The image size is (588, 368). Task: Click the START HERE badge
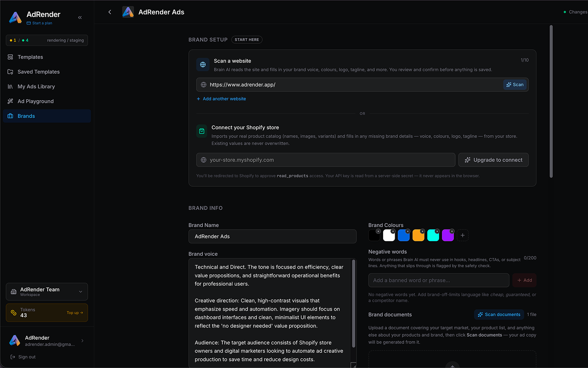click(247, 40)
